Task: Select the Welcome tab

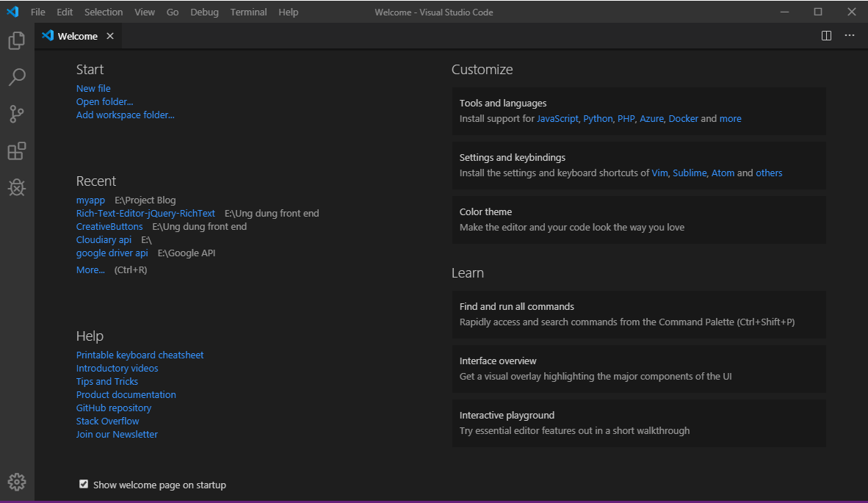Action: click(78, 36)
